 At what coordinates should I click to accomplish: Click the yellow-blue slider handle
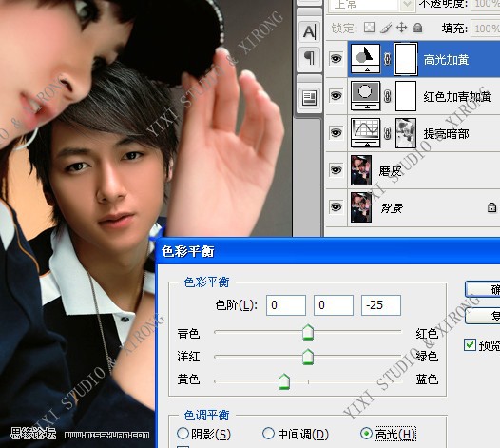[x=284, y=381]
